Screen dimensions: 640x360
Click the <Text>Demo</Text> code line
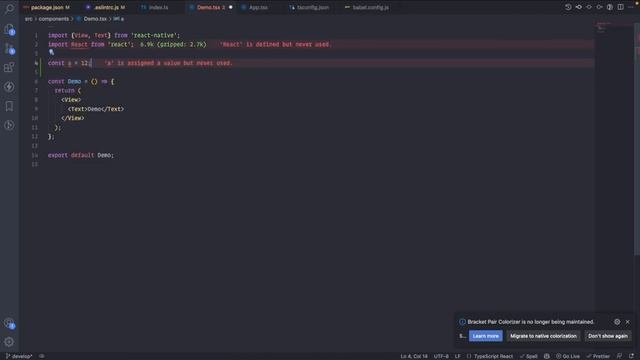point(96,109)
